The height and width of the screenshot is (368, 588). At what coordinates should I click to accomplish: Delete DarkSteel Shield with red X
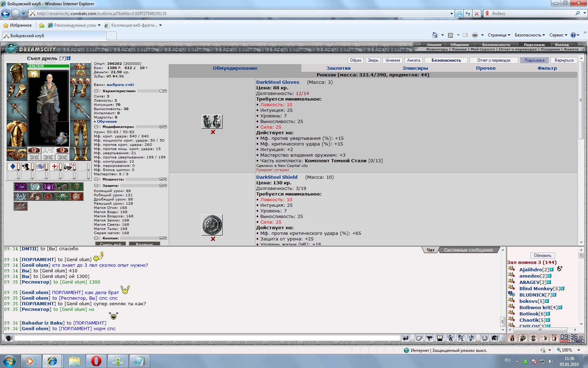point(213,239)
